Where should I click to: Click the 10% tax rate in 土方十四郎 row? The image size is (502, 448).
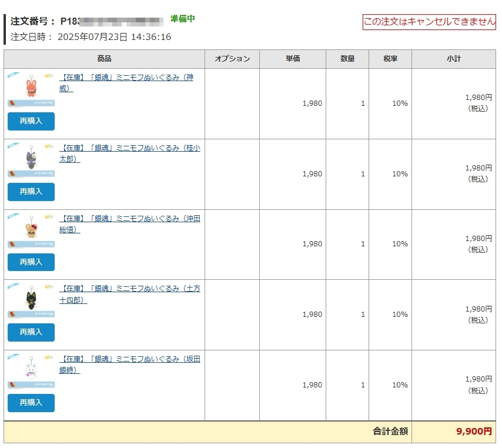point(400,315)
